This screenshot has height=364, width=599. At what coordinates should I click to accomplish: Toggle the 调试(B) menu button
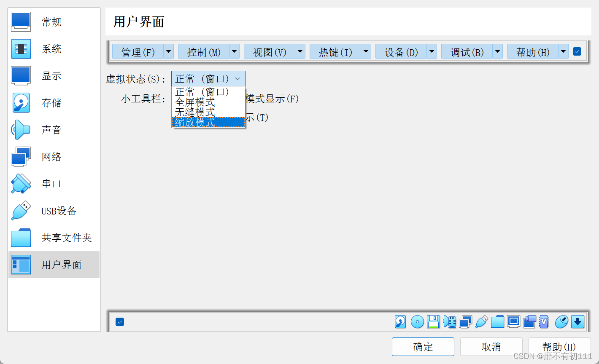(467, 52)
